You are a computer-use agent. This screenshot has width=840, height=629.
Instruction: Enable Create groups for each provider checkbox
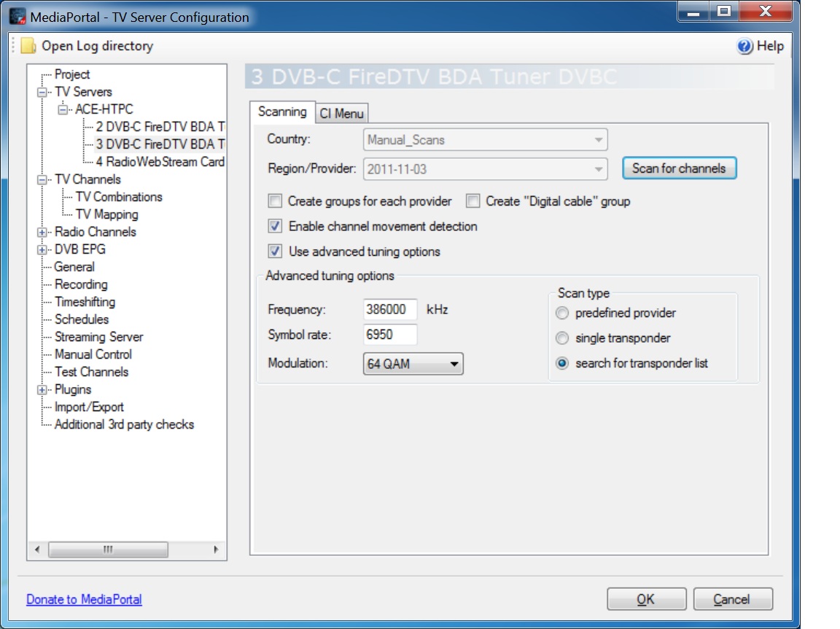coord(275,201)
